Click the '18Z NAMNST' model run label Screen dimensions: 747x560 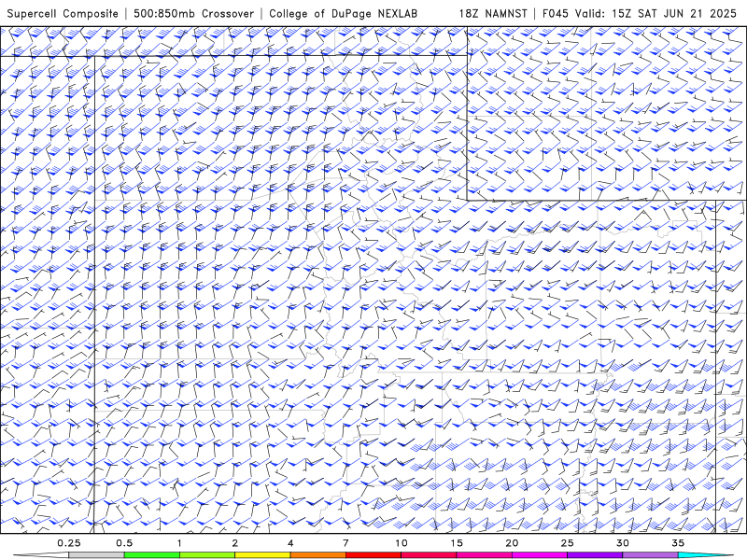493,14
